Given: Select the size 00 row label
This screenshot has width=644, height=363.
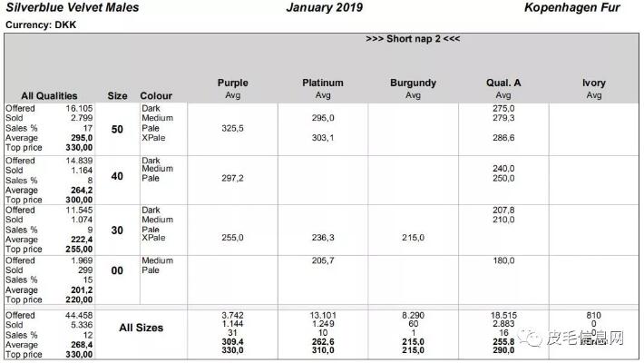Looking at the screenshot, I should coord(117,270).
